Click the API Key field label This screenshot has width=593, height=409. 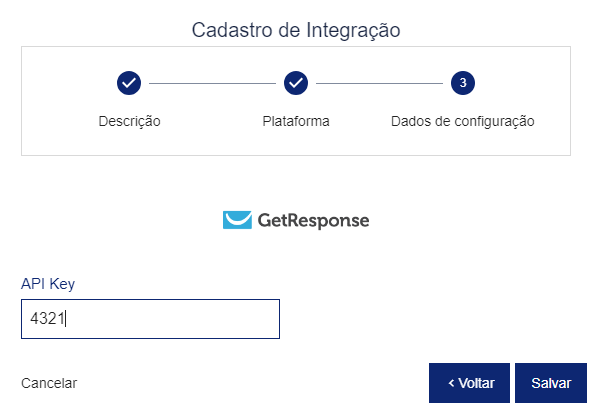point(48,284)
